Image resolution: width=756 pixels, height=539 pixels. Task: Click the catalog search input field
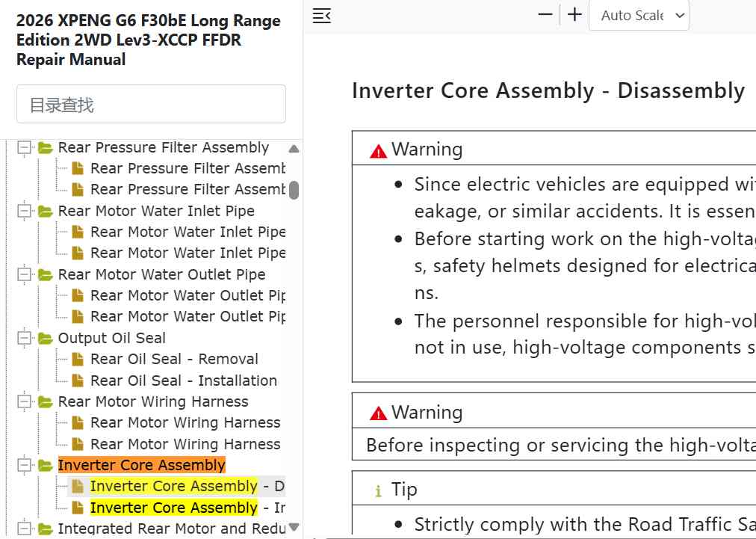tap(151, 104)
